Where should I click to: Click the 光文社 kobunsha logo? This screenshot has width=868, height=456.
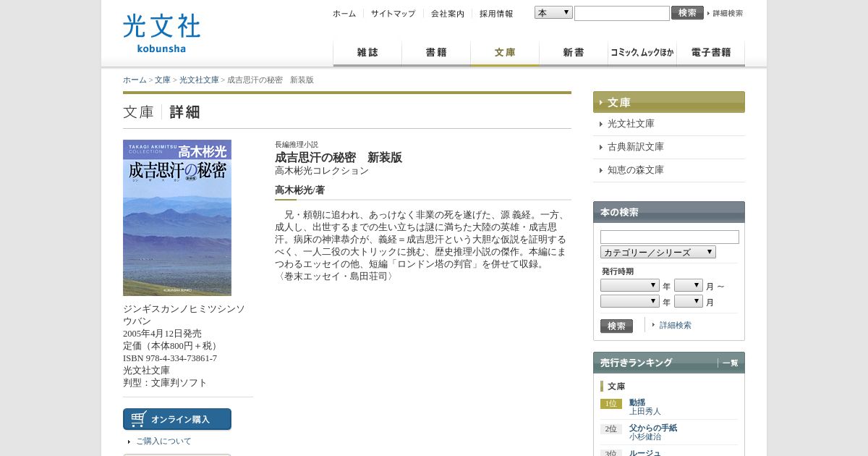[x=161, y=33]
